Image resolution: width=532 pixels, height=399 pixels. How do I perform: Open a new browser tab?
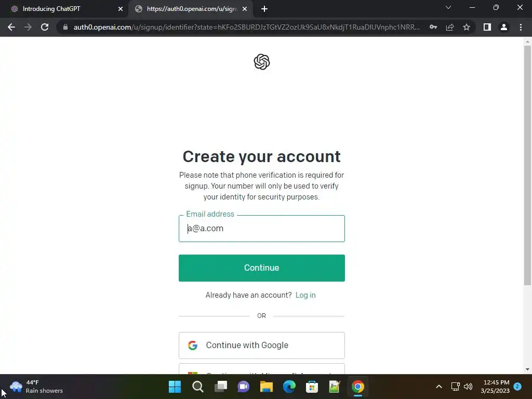point(264,9)
